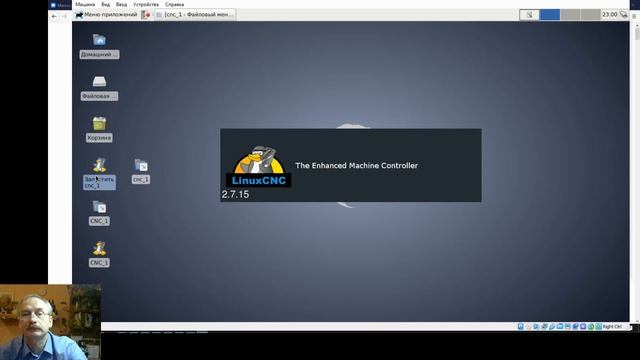Open the Домашний home folder desktop icon
Viewport: 640px width, 360px height.
[x=99, y=46]
